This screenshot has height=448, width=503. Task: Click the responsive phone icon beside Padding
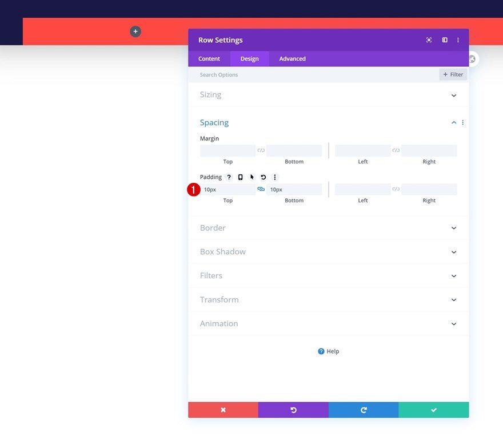240,177
